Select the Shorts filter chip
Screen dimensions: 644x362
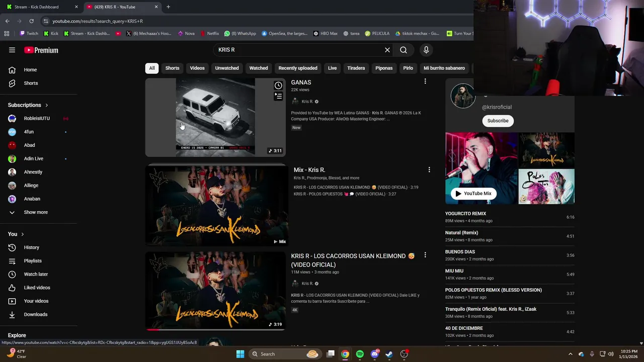tap(172, 68)
